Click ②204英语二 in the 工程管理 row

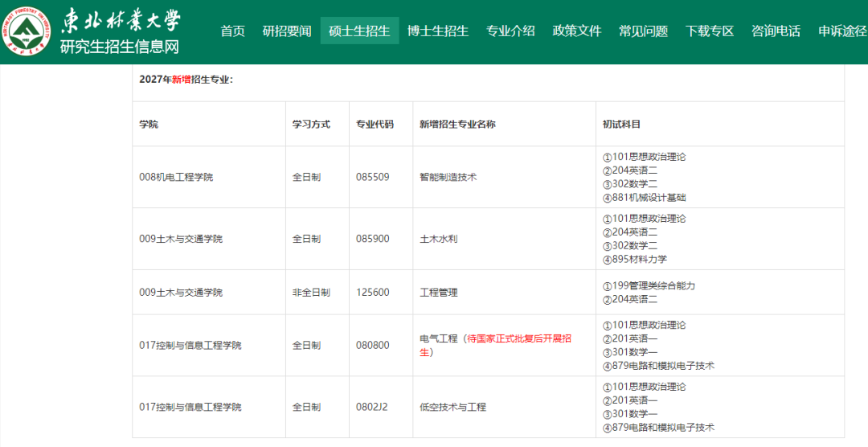(630, 300)
